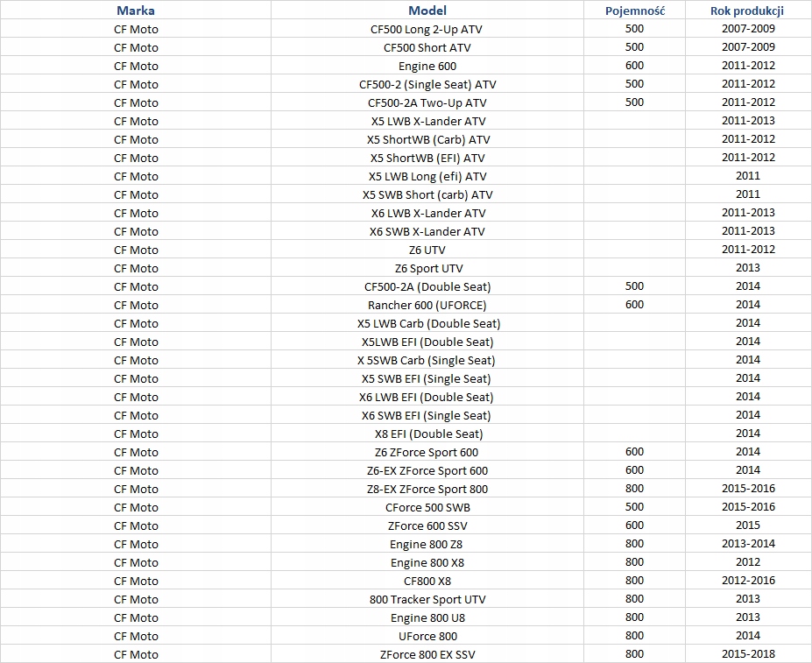Select the Z6 Sport UTV cell
Viewport: 812px width, 663px height.
point(427,268)
